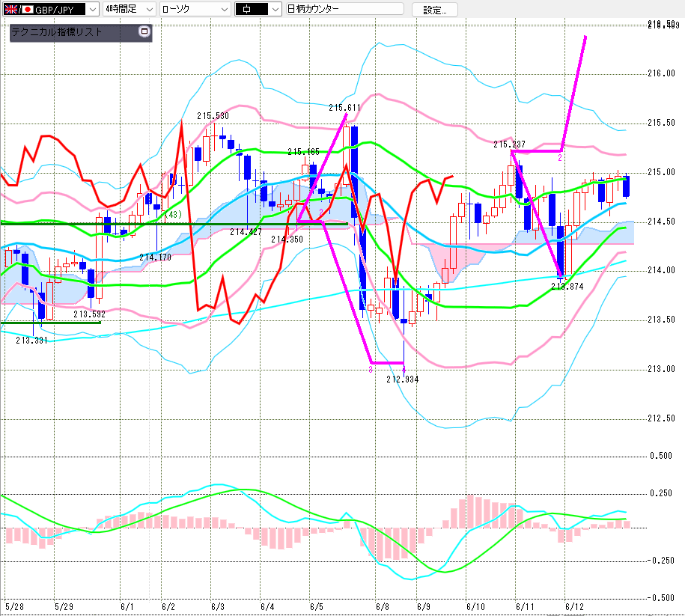The width and height of the screenshot is (685, 616).
Task: Click the -0.250 MACD axis value
Action: pyautogui.click(x=660, y=561)
